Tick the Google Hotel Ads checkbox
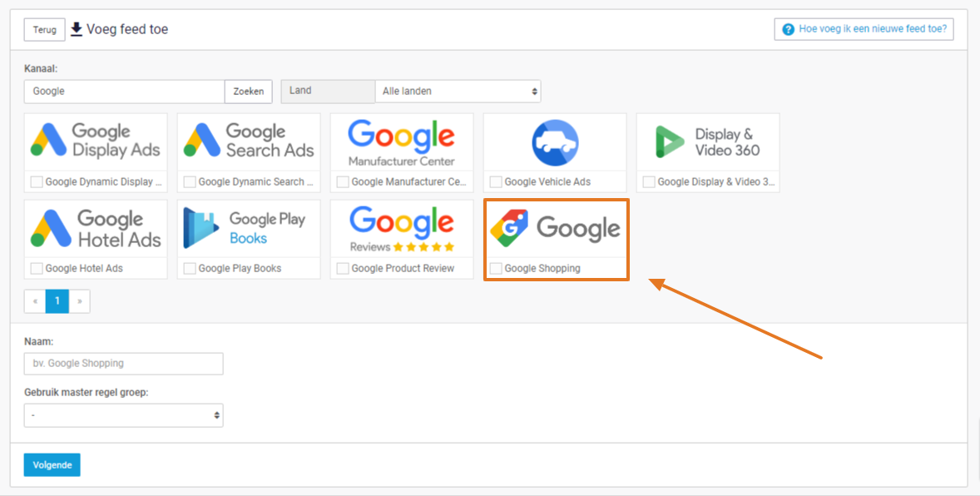 37,268
